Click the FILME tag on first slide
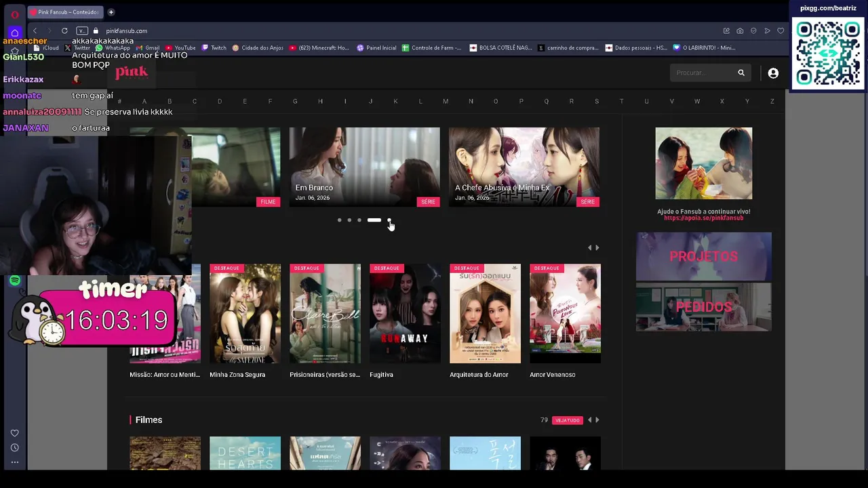The height and width of the screenshot is (488, 868). pos(268,202)
